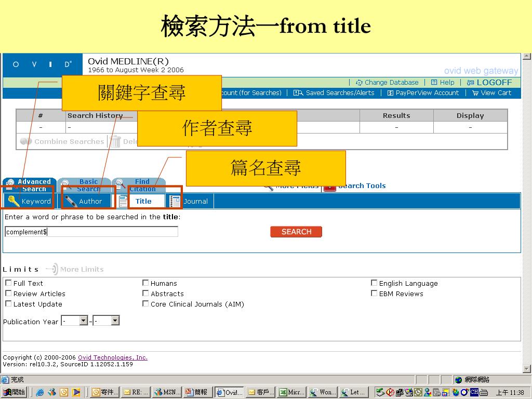Click the Title document icon
Viewport: 532px width, 399px height.
(x=124, y=201)
